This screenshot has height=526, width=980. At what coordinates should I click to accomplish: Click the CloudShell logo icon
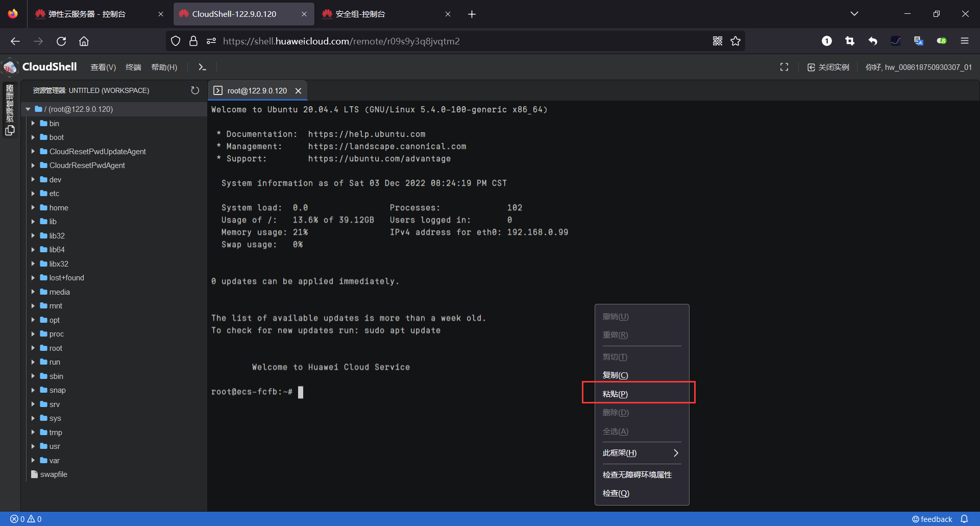pyautogui.click(x=10, y=67)
